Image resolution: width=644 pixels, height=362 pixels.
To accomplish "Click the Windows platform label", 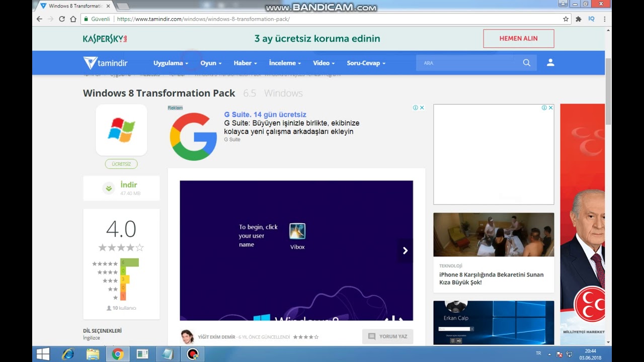I will 283,93.
